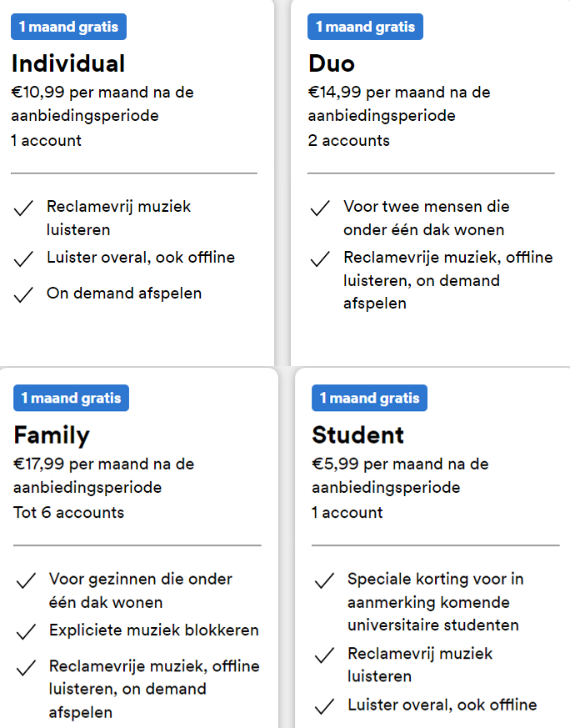Click the checkmark beside "Luister overal" in Student
Screen dimensions: 570x728
(324, 706)
